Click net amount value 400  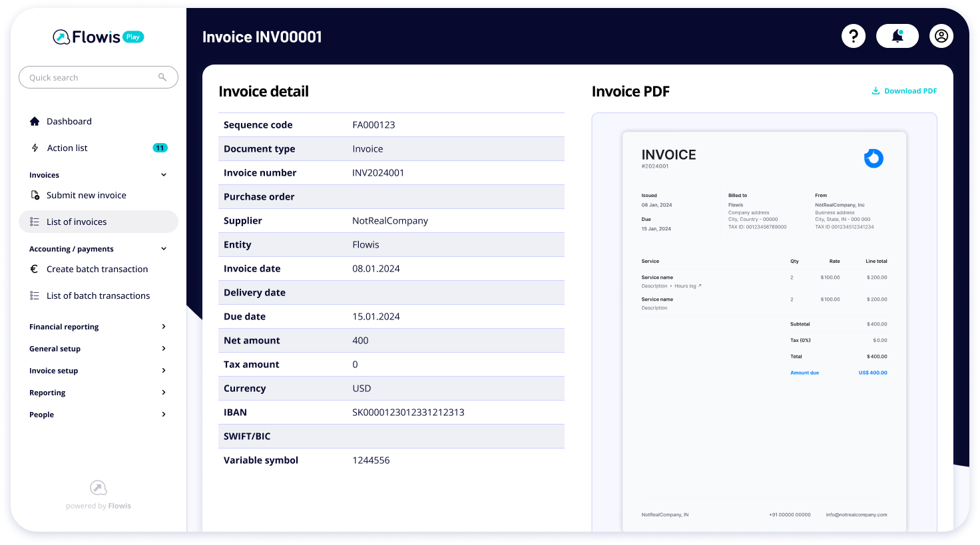[x=360, y=340]
